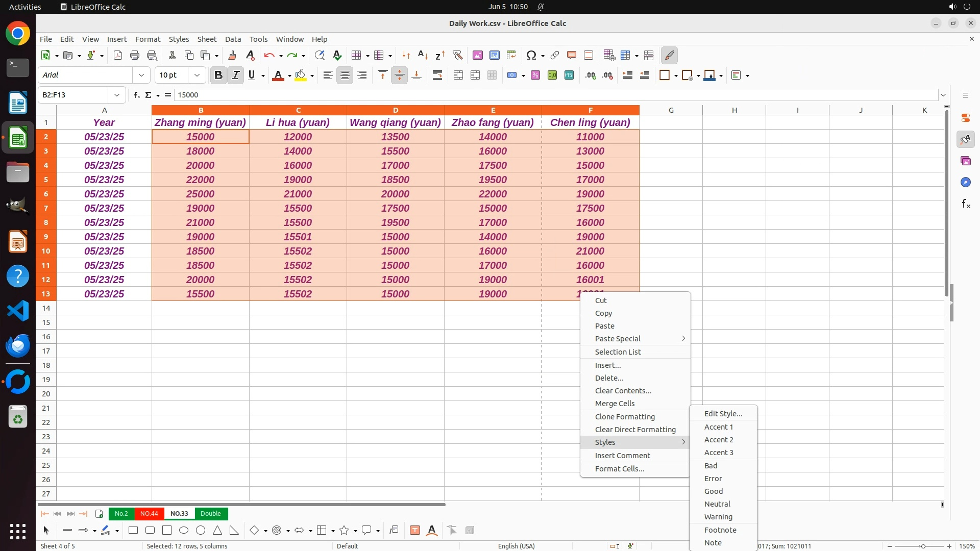Viewport: 980px width, 551px height.
Task: Expand the font size dropdown arrow
Action: click(x=197, y=76)
